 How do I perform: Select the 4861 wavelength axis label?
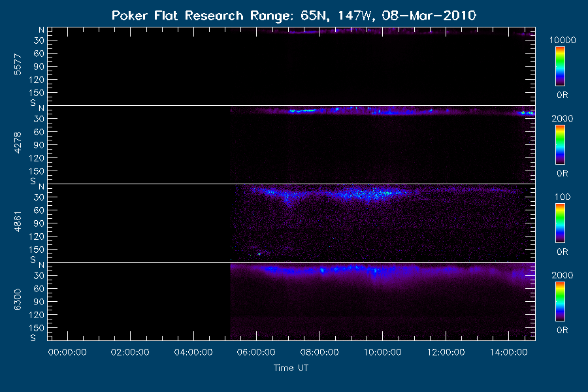pos(18,221)
